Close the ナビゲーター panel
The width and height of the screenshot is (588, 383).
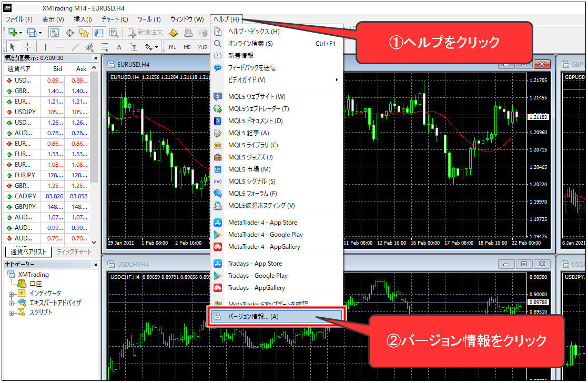click(x=96, y=265)
